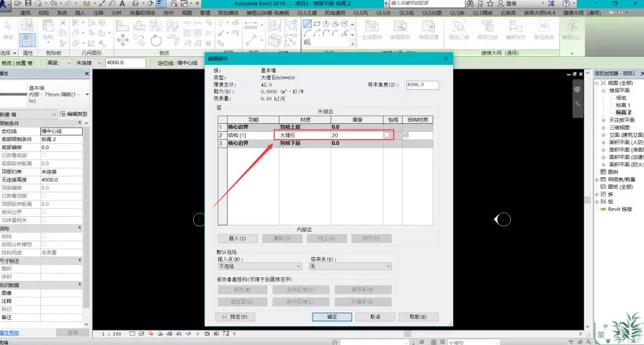The height and width of the screenshot is (345, 644).
Task: Click the Open file icon in quick access toolbar
Action: tap(18, 4)
